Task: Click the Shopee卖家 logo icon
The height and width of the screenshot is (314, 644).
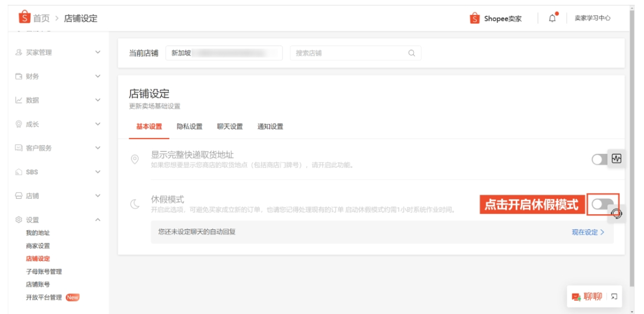Action: point(475,19)
